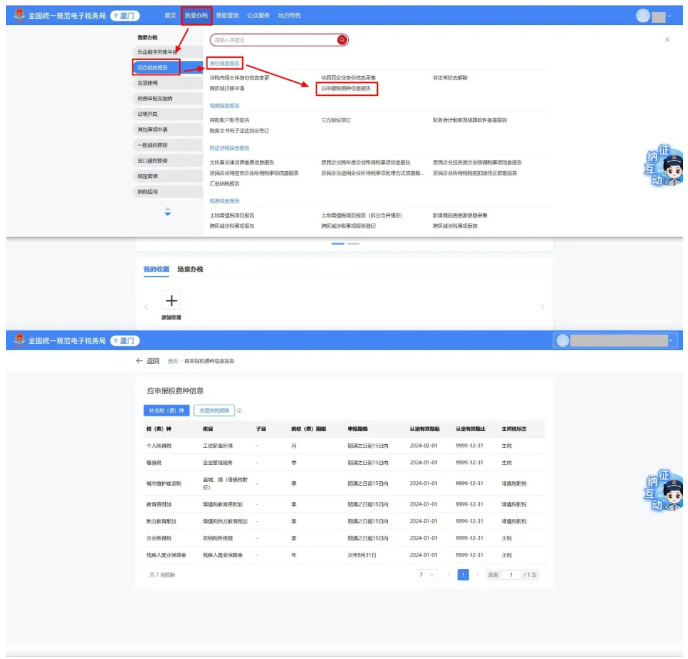Open the 应申报税费种信息报告 link
This screenshot has height=659, width=688.
[346, 88]
